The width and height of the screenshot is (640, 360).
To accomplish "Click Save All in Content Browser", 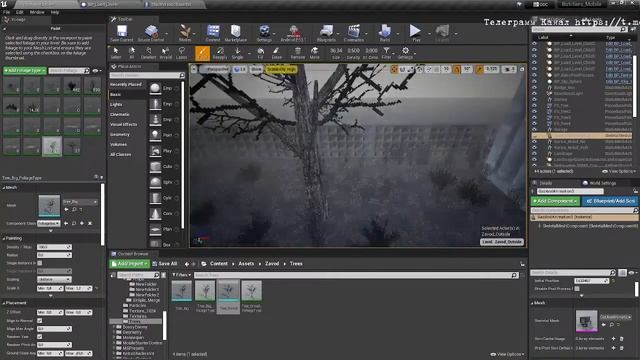I will click(x=165, y=264).
